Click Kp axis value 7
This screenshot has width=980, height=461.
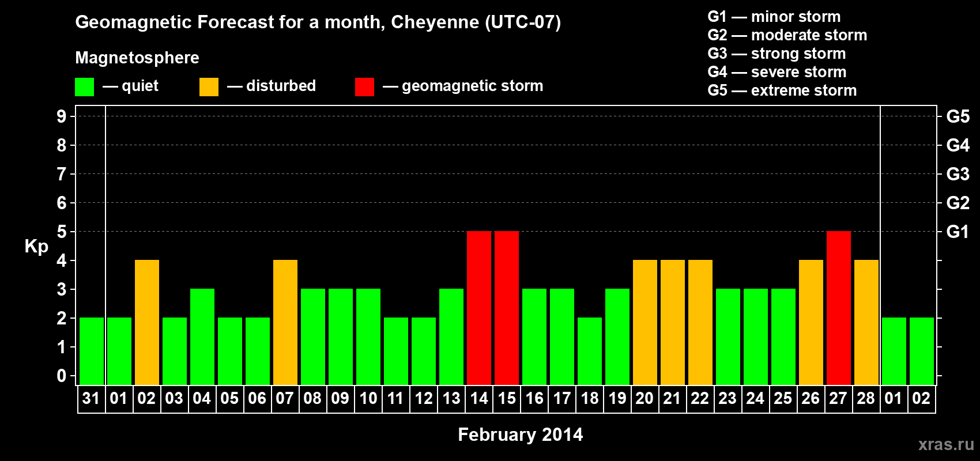62,174
